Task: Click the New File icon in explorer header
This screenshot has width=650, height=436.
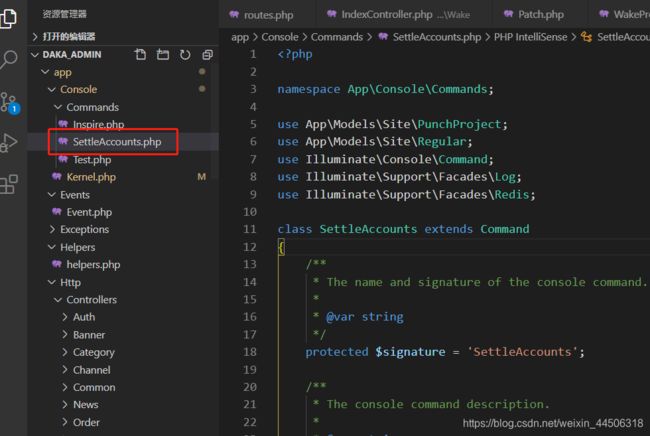Action: click(x=141, y=54)
